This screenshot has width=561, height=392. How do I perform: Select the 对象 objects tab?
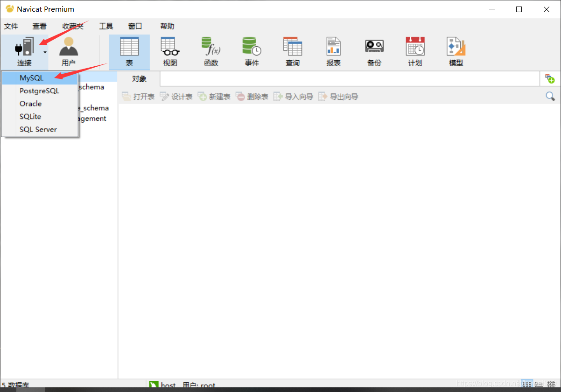(x=139, y=79)
